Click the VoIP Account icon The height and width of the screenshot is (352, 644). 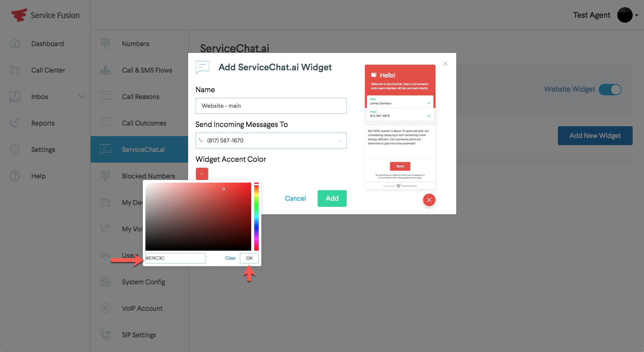(x=105, y=309)
